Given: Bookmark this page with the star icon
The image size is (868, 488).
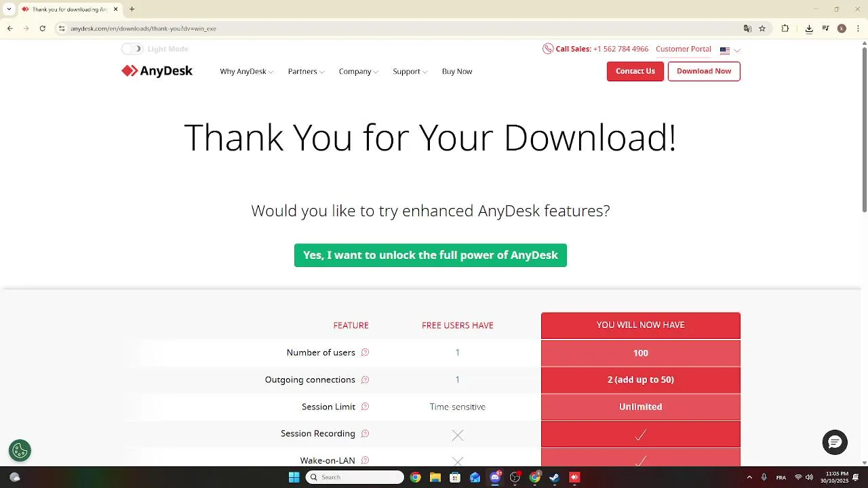Looking at the screenshot, I should pos(762,28).
